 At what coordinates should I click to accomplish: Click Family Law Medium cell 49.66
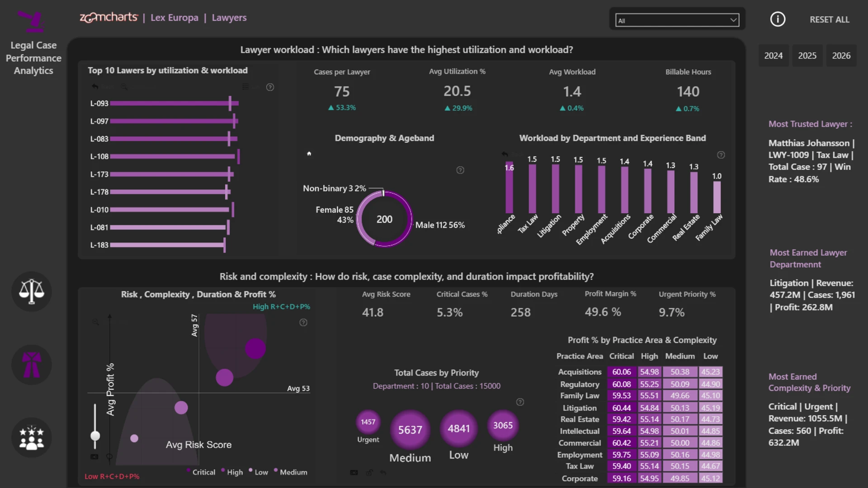click(680, 395)
